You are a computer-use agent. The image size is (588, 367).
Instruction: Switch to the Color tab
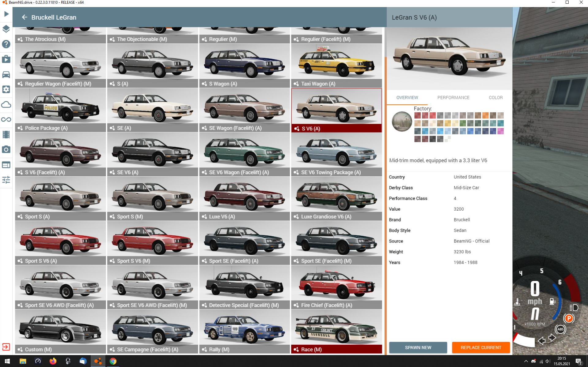pos(495,98)
